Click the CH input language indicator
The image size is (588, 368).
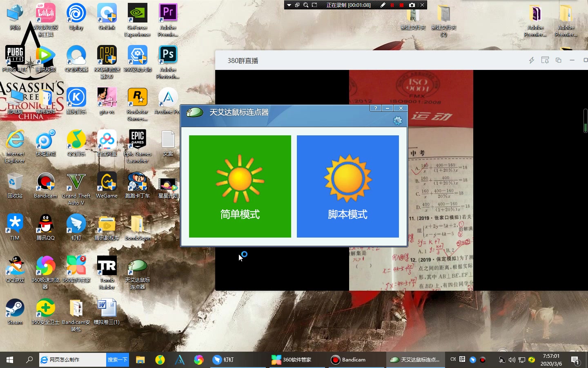pos(453,359)
